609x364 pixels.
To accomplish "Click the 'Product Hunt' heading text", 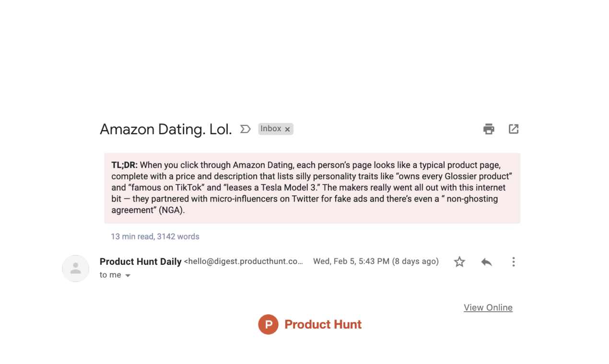I will (x=323, y=324).
